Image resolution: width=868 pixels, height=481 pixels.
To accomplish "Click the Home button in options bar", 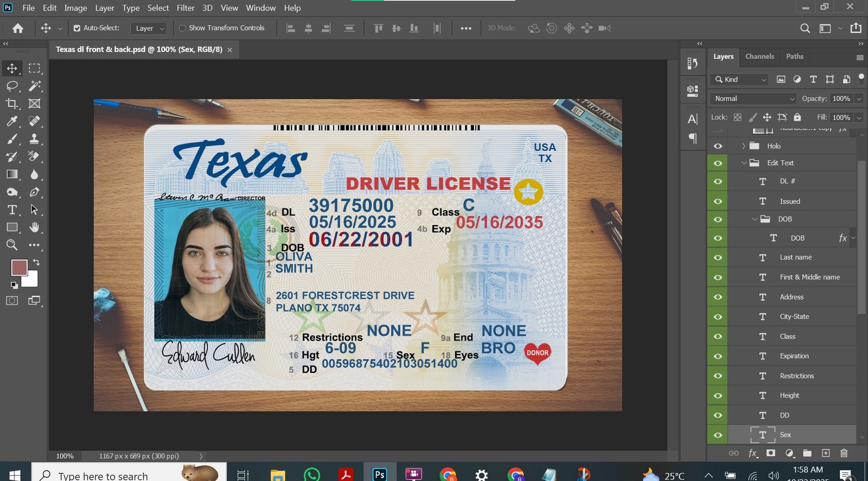I will click(18, 28).
